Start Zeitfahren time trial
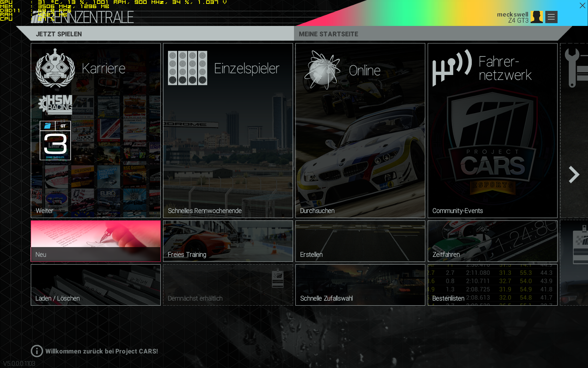The height and width of the screenshot is (368, 588). (492, 241)
